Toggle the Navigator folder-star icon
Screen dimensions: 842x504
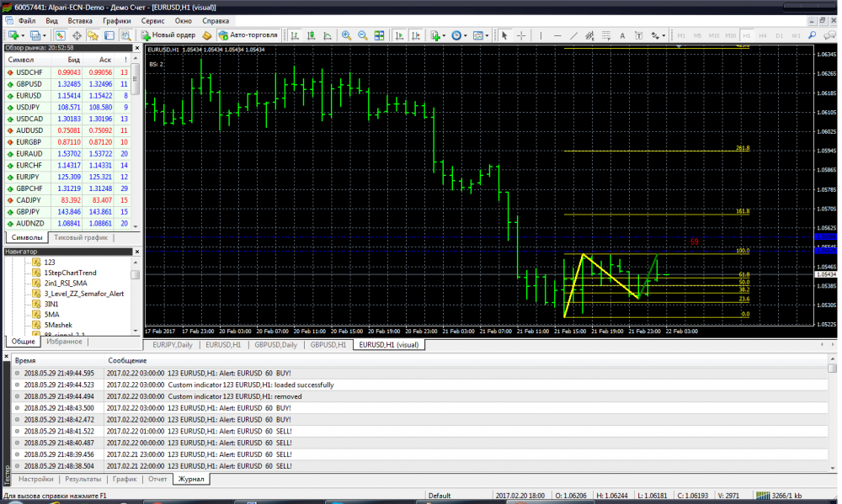[x=93, y=35]
